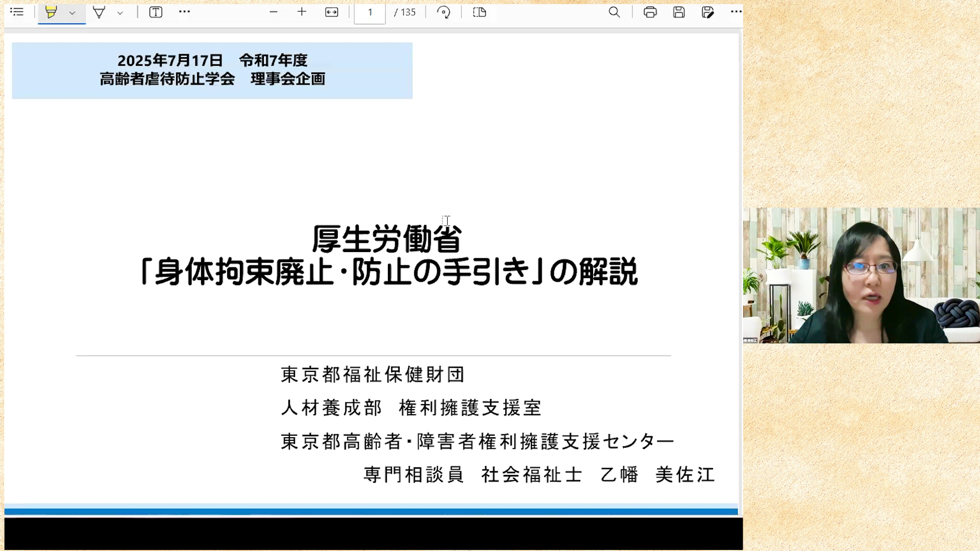Click the heading 高齢者虐待防止学会 理事会企画
This screenshot has width=980, height=551.
pyautogui.click(x=212, y=79)
